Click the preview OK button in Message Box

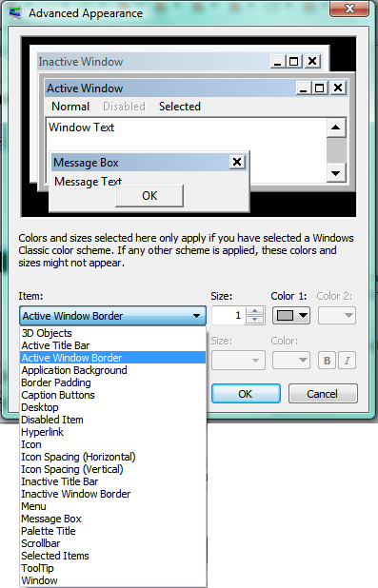[x=149, y=195]
